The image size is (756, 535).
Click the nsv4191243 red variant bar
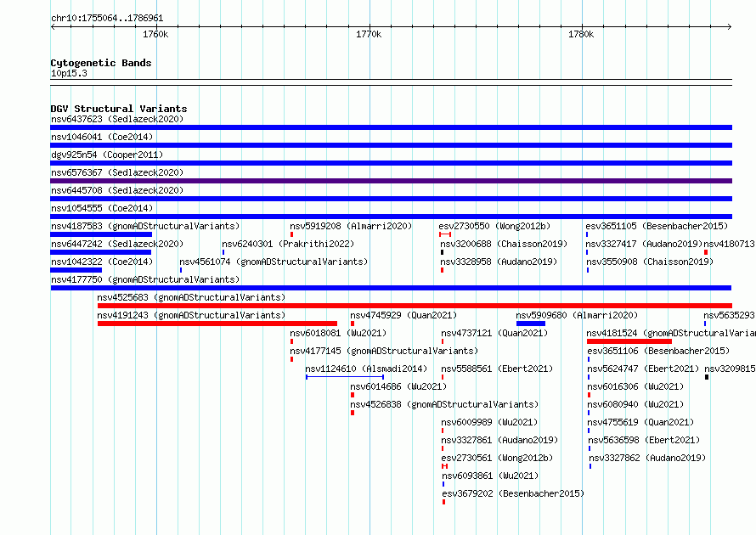click(x=217, y=324)
